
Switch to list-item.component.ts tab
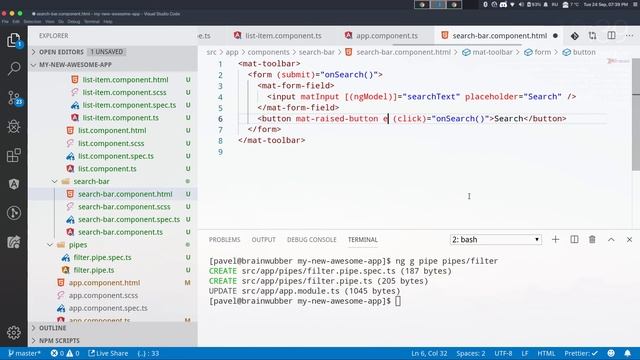point(283,36)
